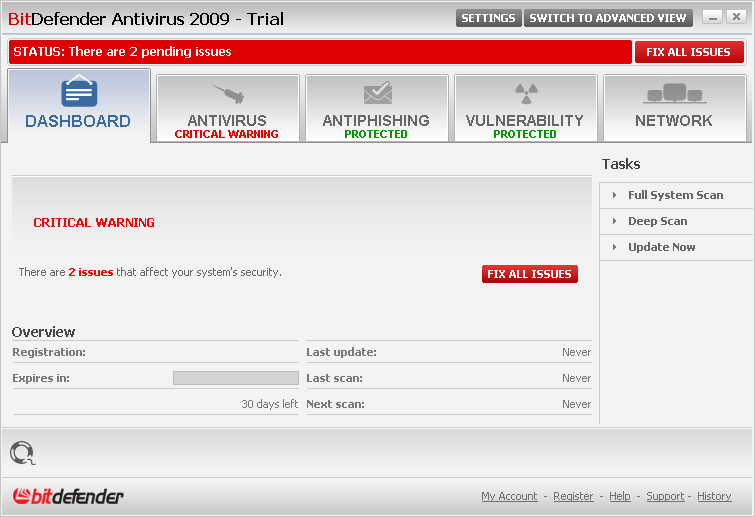Switch to the ANTIPHISHING tab
Image resolution: width=755 pixels, height=517 pixels.
(377, 108)
